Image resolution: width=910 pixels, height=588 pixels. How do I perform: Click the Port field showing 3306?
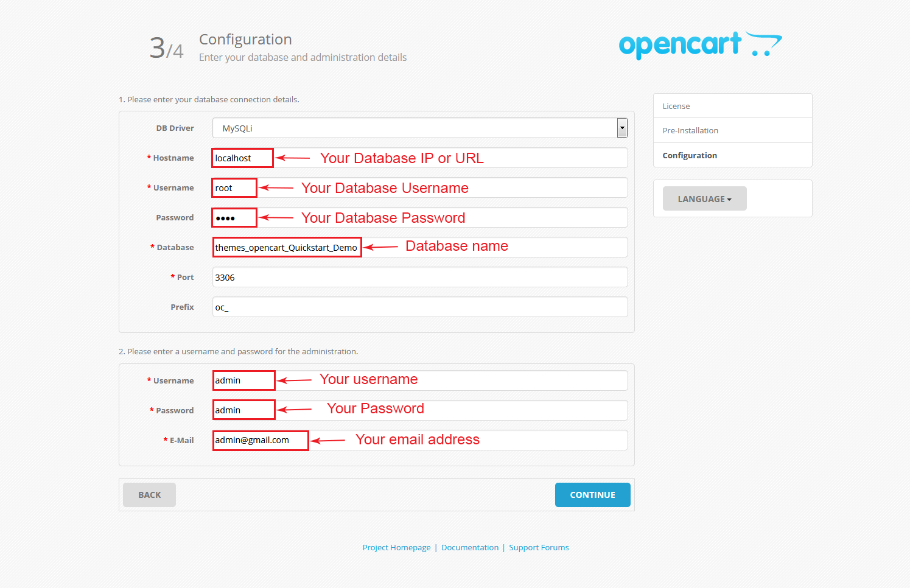click(x=420, y=278)
